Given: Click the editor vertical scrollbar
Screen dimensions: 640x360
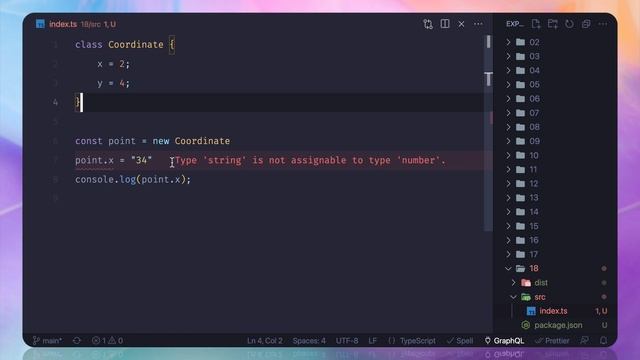Looking at the screenshot, I should (x=488, y=133).
